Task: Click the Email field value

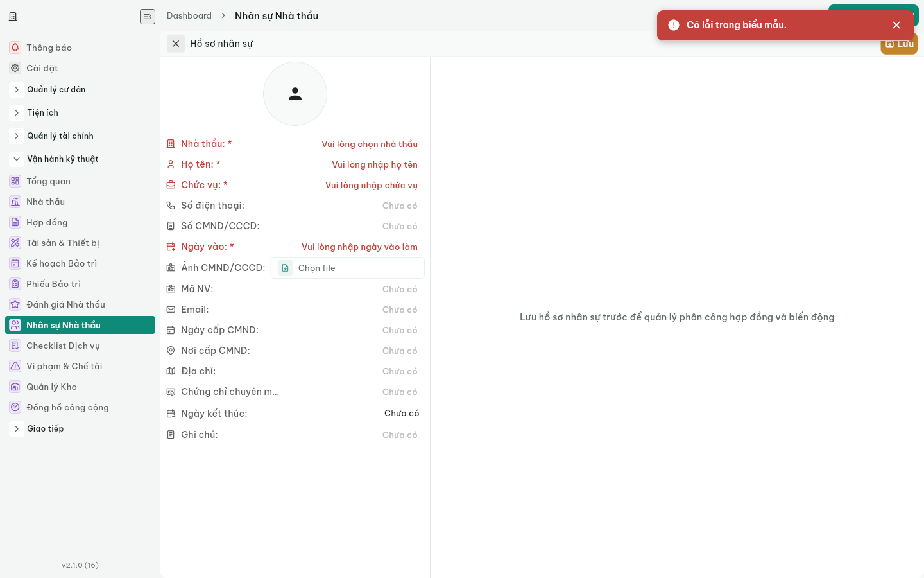Action: point(400,310)
